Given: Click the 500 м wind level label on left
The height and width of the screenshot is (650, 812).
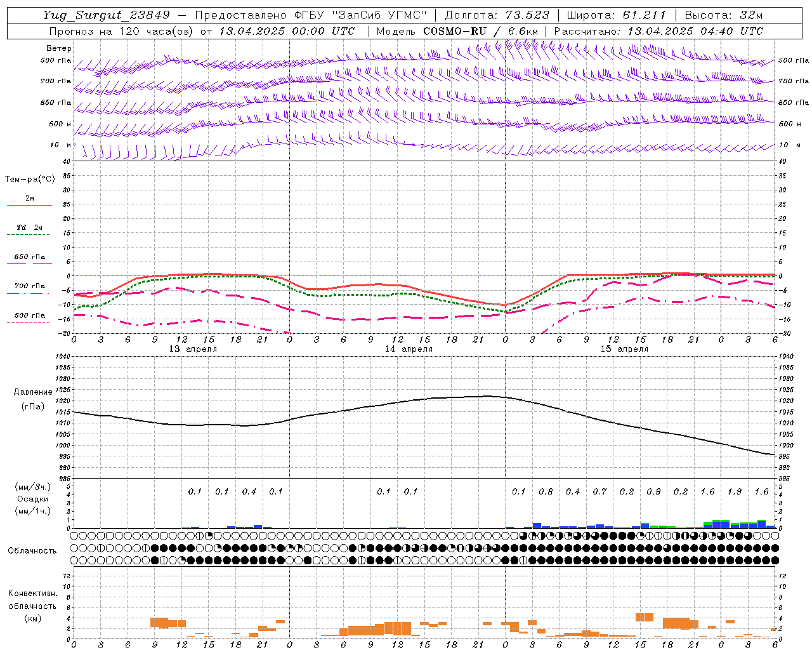Looking at the screenshot, I should tap(60, 124).
